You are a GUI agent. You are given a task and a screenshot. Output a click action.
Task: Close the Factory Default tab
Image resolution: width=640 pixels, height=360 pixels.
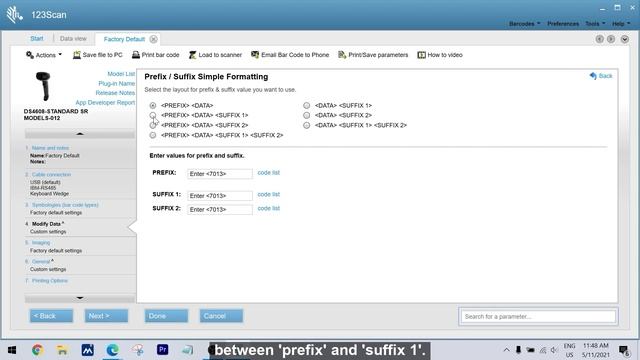[153, 39]
